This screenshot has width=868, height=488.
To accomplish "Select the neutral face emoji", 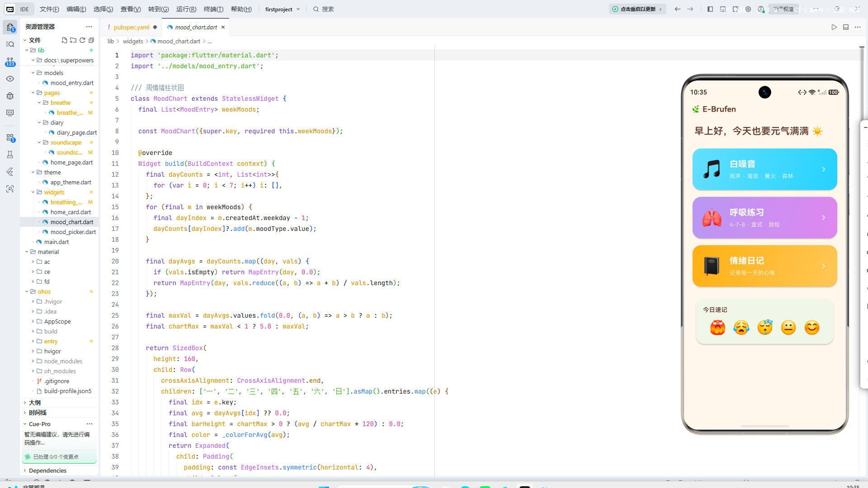I will [788, 328].
